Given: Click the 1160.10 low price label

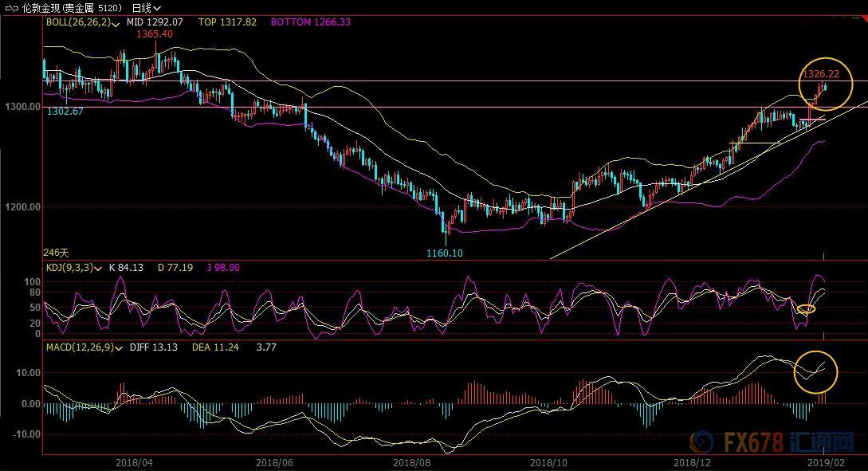Looking at the screenshot, I should point(445,253).
